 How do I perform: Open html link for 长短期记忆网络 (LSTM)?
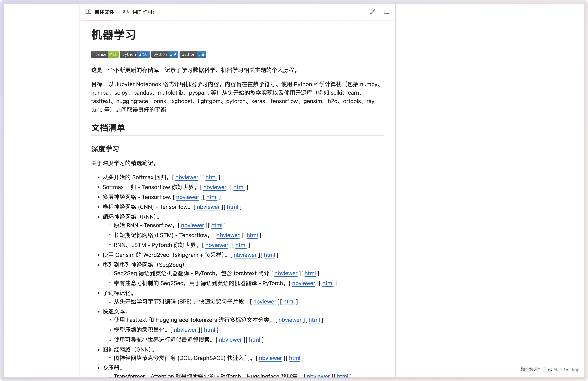[x=252, y=235]
